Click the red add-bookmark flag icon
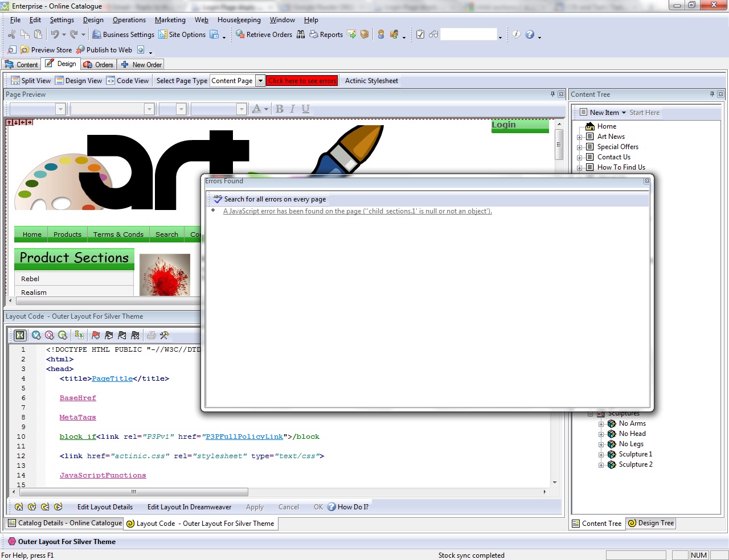This screenshot has width=729, height=560. pos(96,335)
